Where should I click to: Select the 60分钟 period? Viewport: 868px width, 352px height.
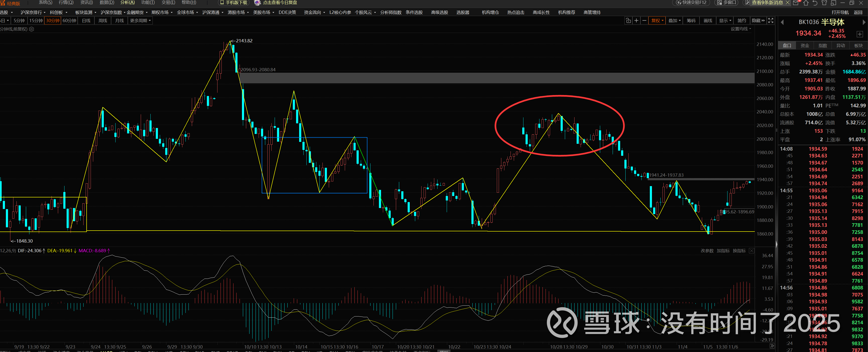pyautogui.click(x=69, y=20)
